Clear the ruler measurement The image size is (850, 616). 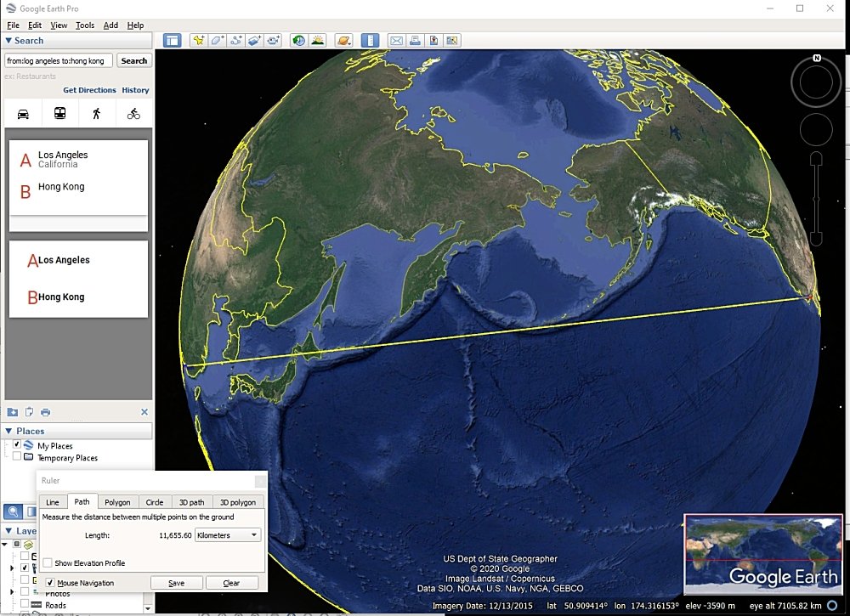231,583
